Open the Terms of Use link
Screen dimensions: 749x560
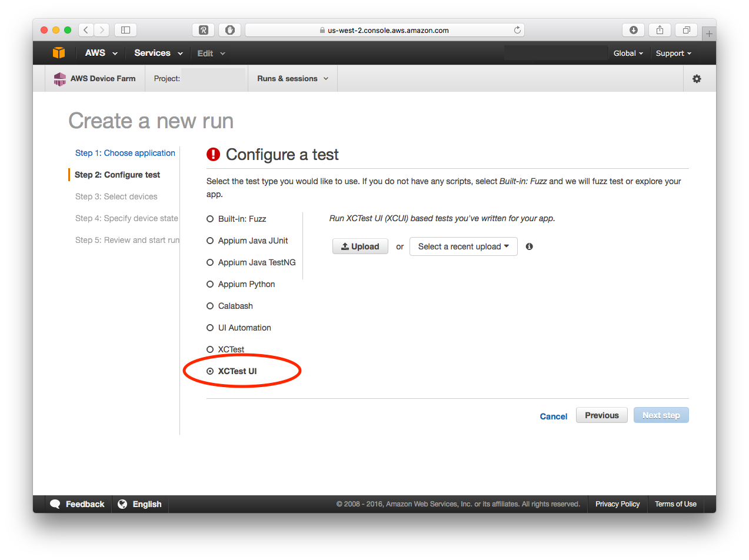point(675,504)
